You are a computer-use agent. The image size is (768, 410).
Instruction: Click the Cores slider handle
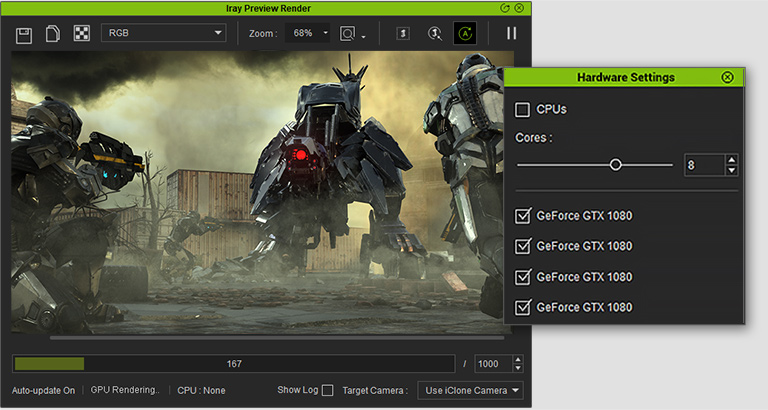(616, 165)
